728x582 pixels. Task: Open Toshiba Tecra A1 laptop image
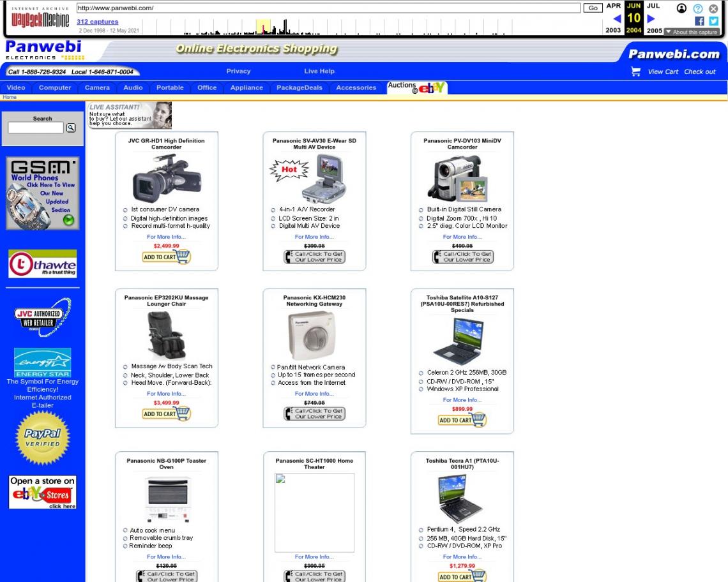click(x=460, y=499)
